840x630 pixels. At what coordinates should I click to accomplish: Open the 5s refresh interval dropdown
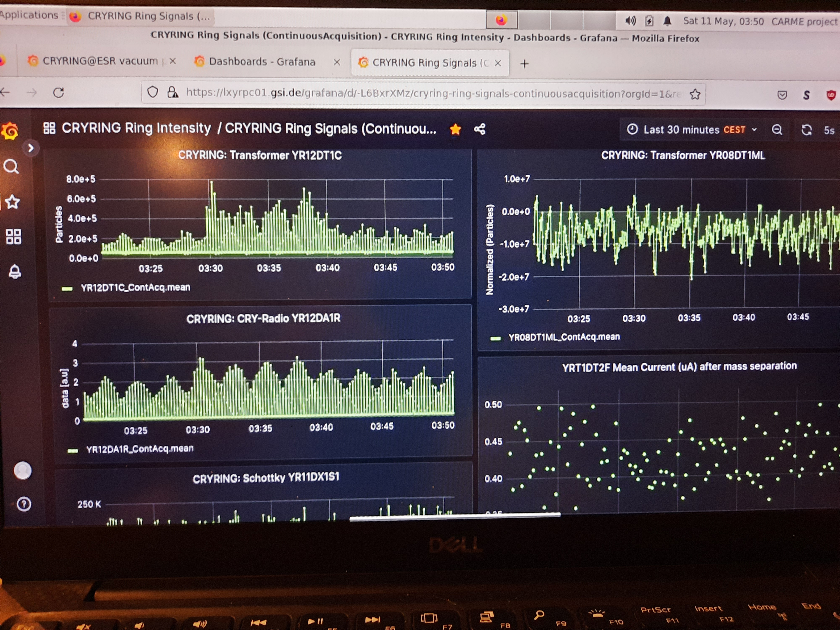click(829, 131)
